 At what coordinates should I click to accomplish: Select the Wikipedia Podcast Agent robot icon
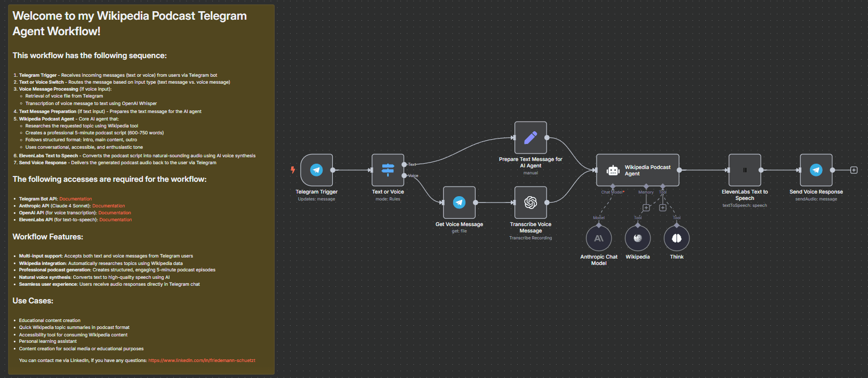pyautogui.click(x=613, y=171)
